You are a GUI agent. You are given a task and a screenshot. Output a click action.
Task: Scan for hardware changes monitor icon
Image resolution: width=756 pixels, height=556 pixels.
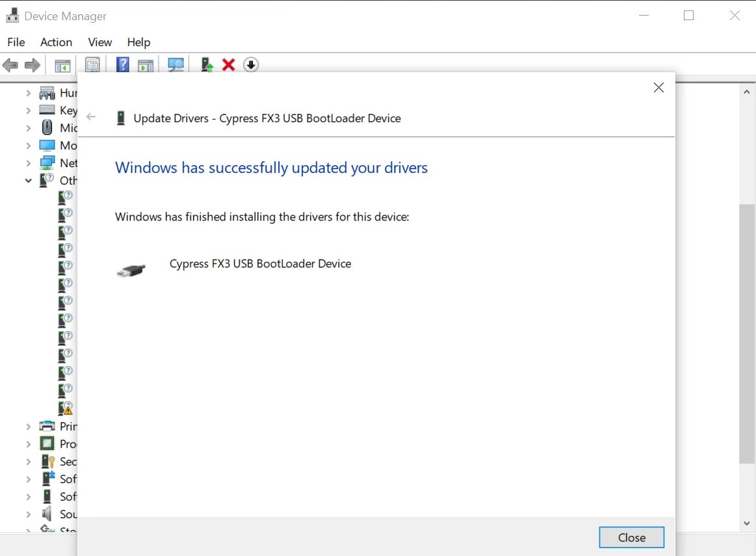click(176, 64)
